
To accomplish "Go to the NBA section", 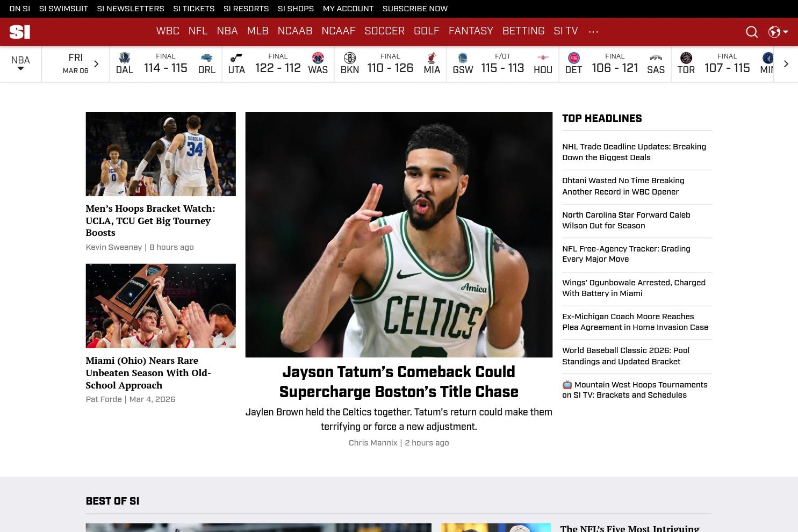I will click(x=227, y=31).
